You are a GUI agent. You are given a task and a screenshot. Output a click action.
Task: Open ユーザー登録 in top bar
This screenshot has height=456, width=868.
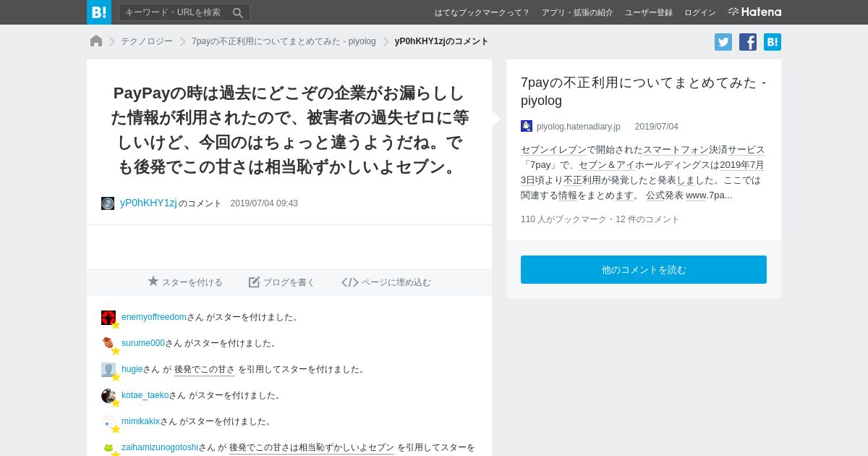(x=649, y=12)
